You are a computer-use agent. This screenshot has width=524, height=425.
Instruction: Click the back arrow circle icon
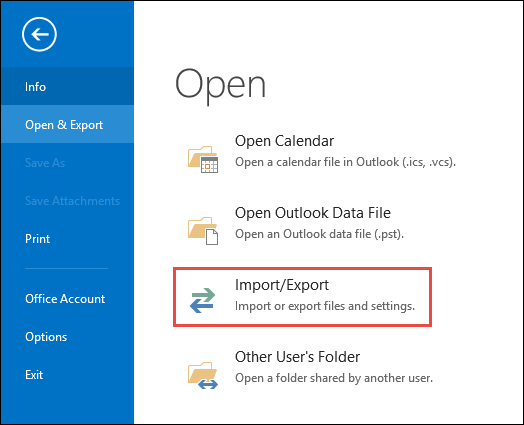pyautogui.click(x=39, y=34)
